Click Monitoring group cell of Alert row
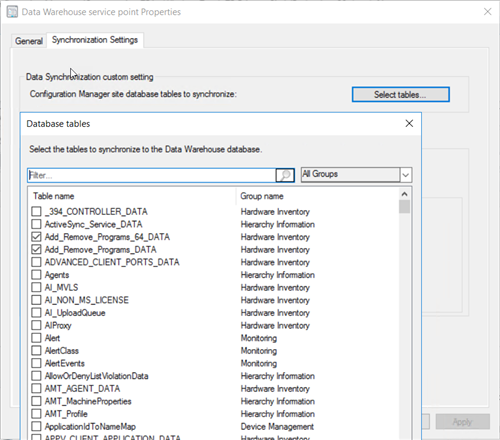The width and height of the screenshot is (500, 440). point(259,338)
